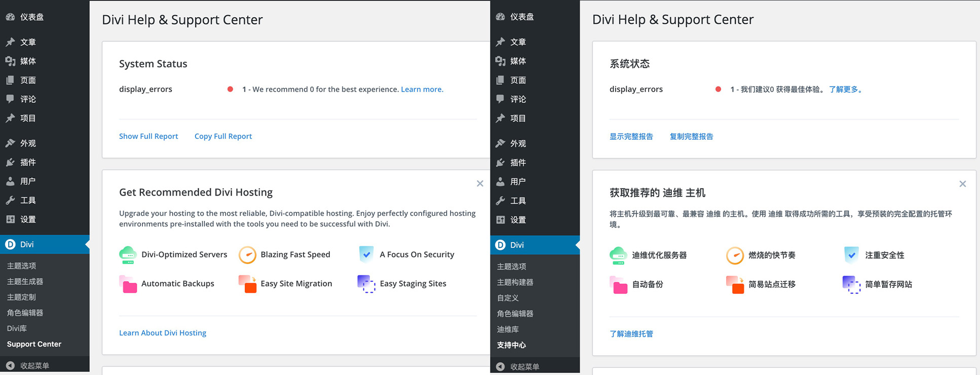This screenshot has width=980, height=375.
Task: Close the Get Recommended Divi Hosting card
Action: (x=480, y=183)
